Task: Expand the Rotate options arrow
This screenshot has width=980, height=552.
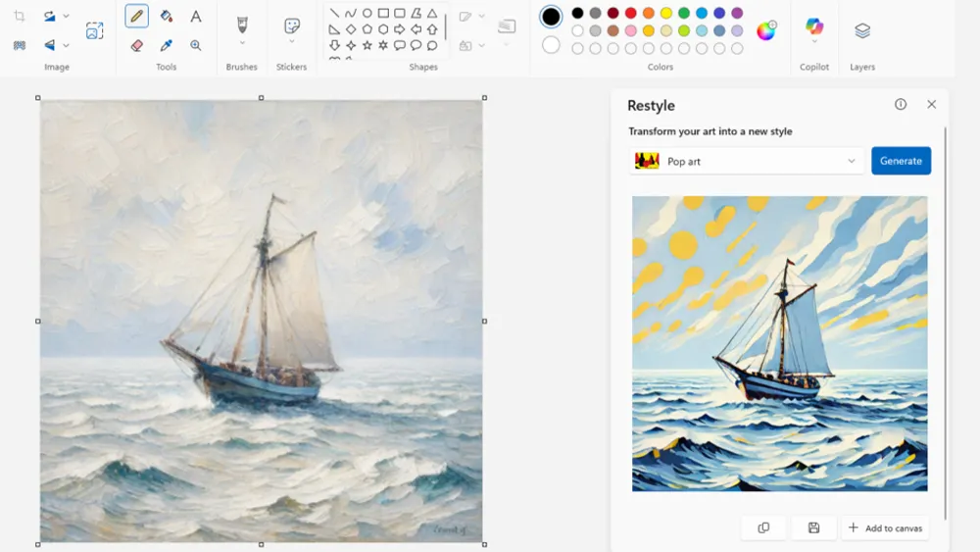Action: pyautogui.click(x=66, y=17)
